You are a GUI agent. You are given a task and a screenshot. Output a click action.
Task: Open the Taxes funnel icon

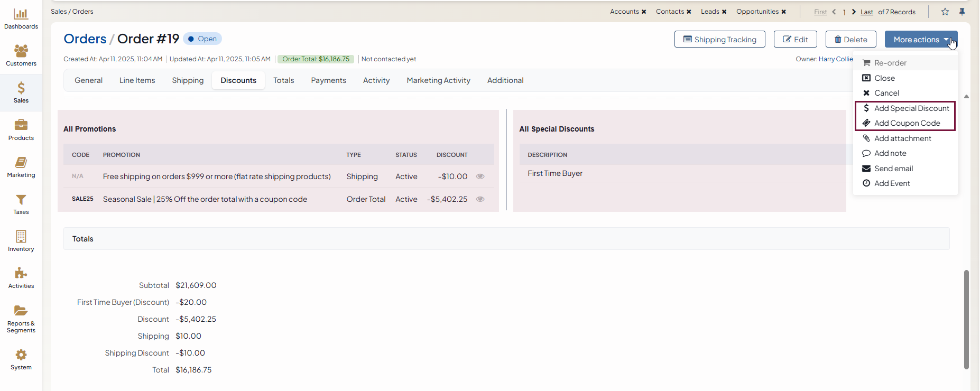point(21,200)
